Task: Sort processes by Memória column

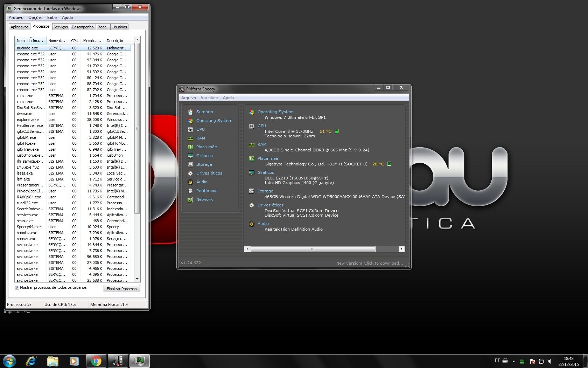Action: pos(92,41)
